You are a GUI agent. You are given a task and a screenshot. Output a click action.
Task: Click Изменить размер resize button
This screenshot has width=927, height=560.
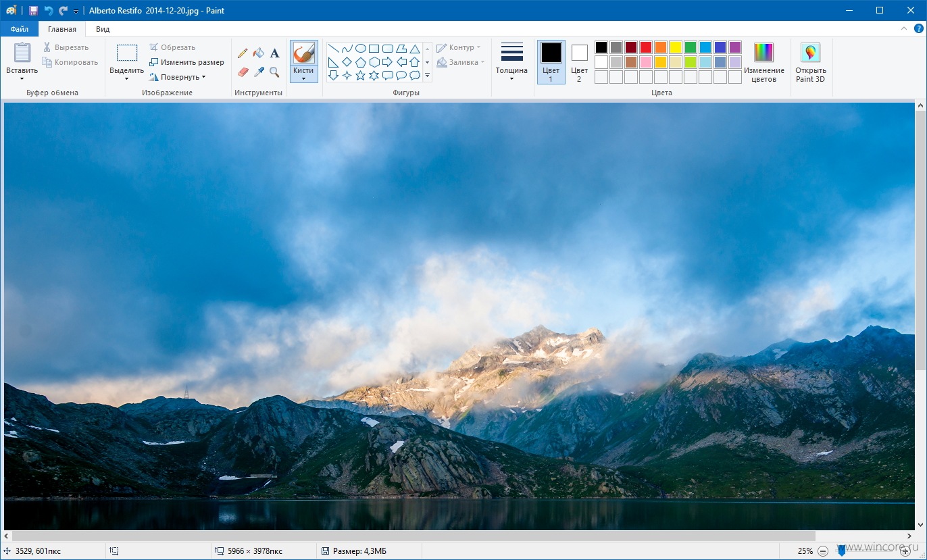coord(186,62)
